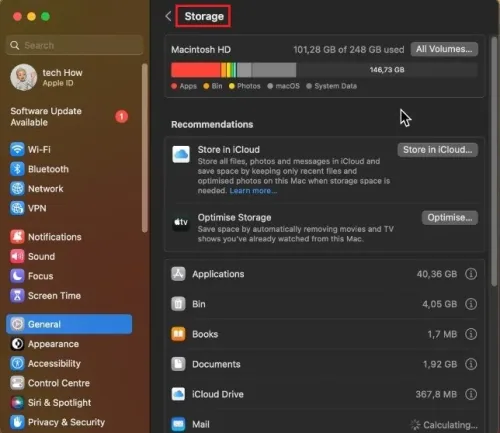Click the Applications category icon

[x=178, y=274]
